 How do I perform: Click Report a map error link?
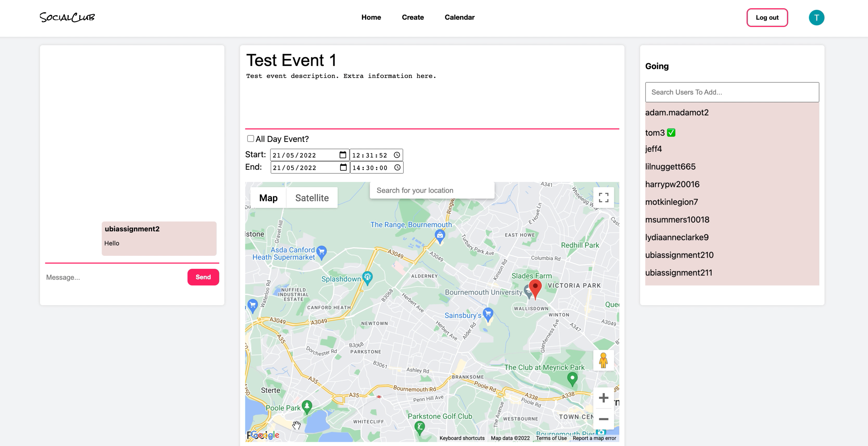594,438
